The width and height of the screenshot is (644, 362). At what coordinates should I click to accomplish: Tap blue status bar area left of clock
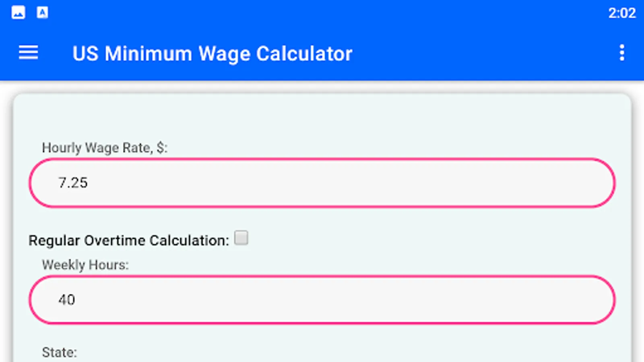(x=322, y=13)
